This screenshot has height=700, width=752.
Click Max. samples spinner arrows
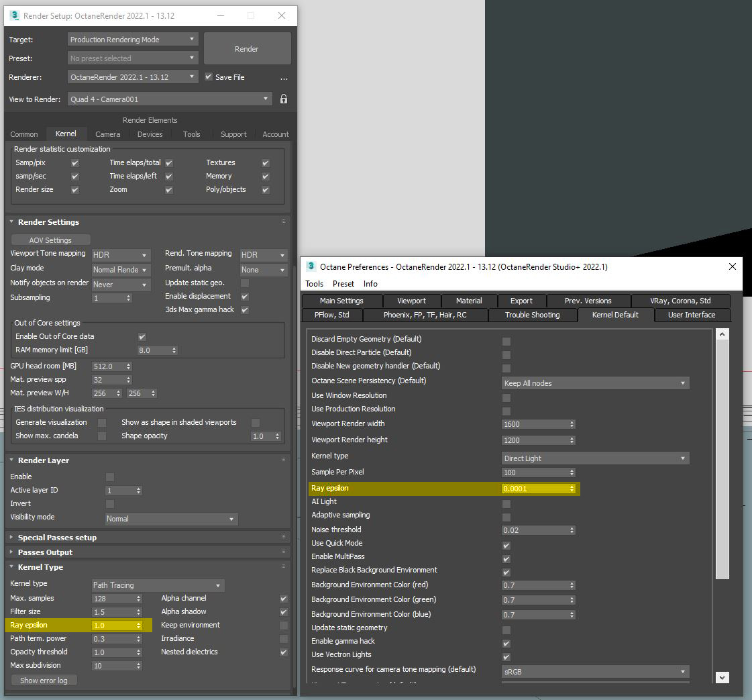(139, 598)
